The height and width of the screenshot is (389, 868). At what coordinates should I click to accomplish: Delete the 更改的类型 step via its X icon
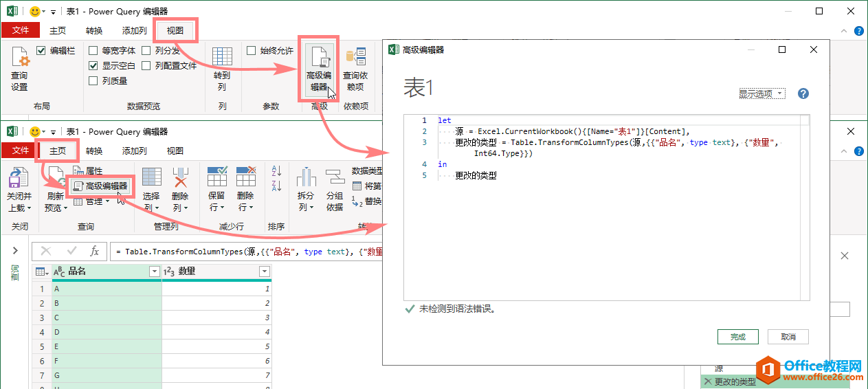pyautogui.click(x=707, y=381)
